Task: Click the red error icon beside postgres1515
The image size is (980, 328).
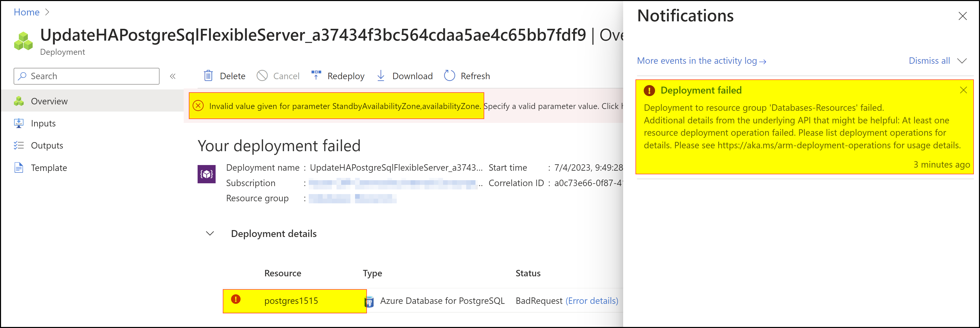Action: (236, 299)
